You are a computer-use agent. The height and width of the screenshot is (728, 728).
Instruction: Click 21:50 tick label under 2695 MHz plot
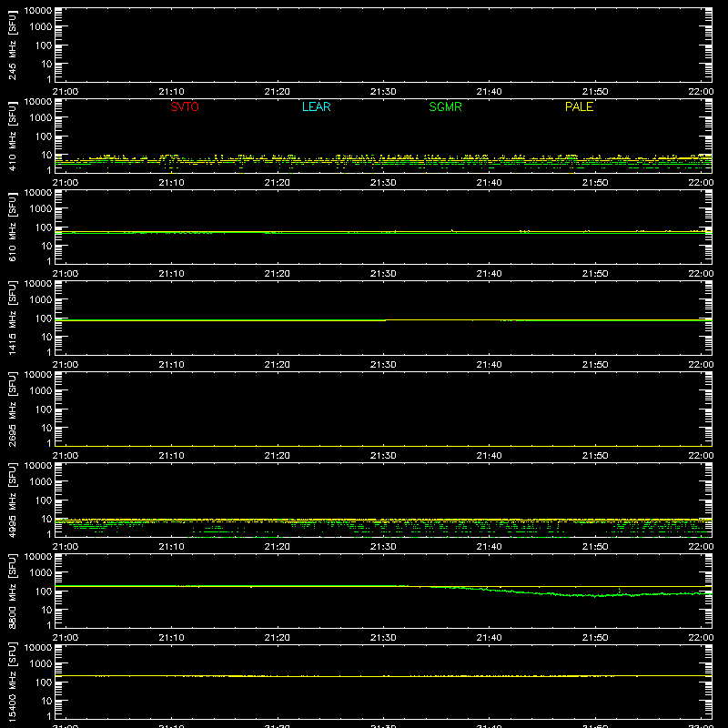click(x=595, y=456)
